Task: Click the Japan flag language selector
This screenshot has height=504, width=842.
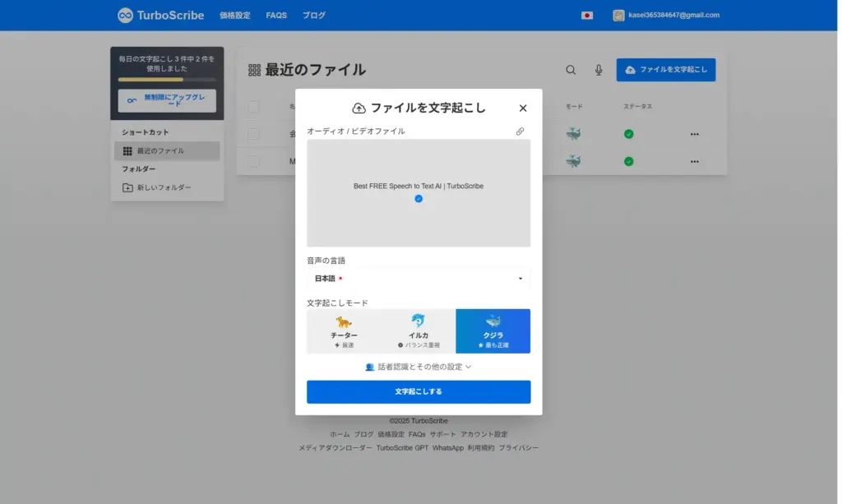Action: (x=587, y=16)
